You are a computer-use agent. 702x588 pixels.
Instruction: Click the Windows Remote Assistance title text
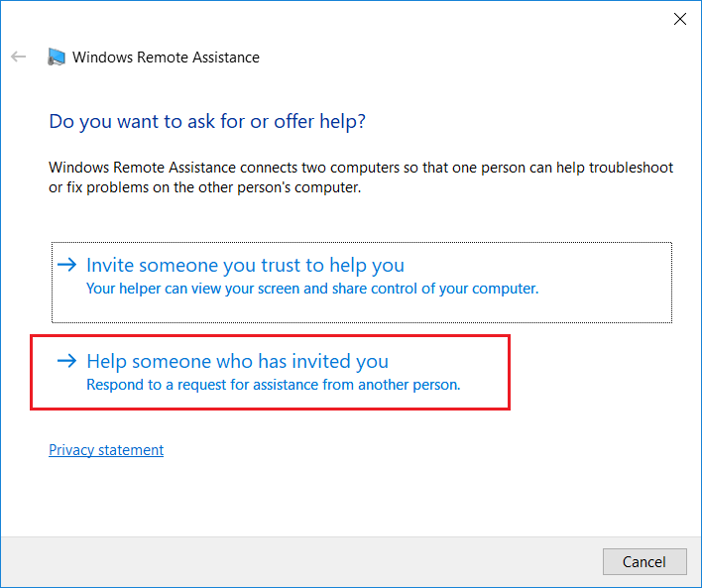pos(166,58)
